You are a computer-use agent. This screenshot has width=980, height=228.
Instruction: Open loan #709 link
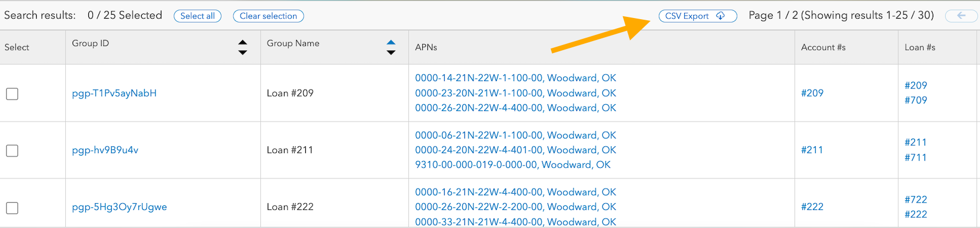tap(915, 100)
